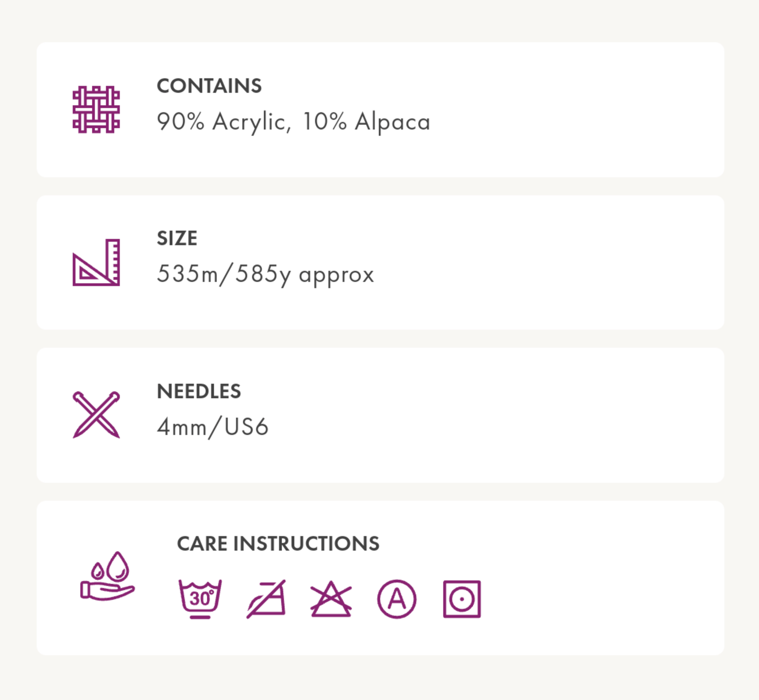The height and width of the screenshot is (700, 759).
Task: Click the dry clean circle A symbol
Action: [x=397, y=599]
